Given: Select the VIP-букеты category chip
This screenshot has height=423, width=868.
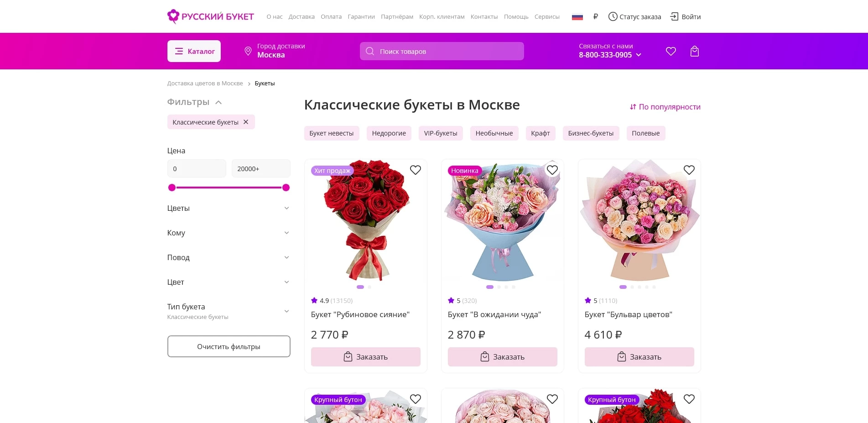Looking at the screenshot, I should pyautogui.click(x=440, y=133).
